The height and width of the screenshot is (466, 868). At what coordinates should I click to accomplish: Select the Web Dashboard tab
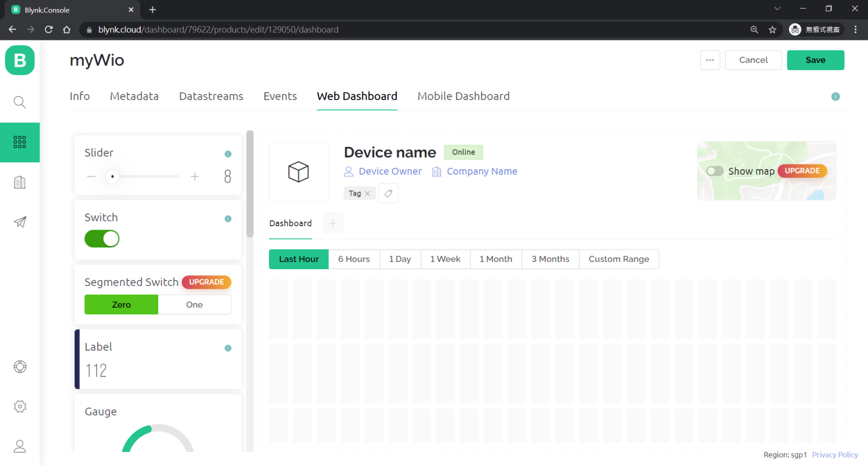point(357,96)
